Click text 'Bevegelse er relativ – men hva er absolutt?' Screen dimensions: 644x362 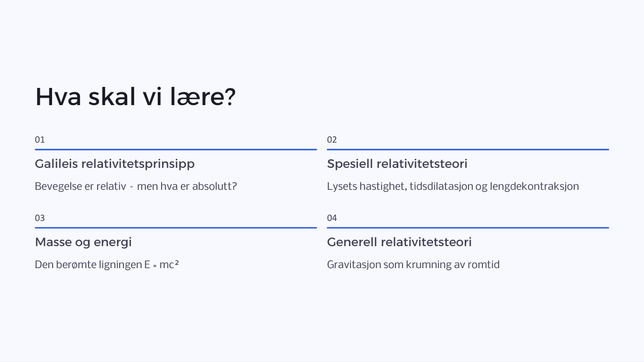click(136, 187)
